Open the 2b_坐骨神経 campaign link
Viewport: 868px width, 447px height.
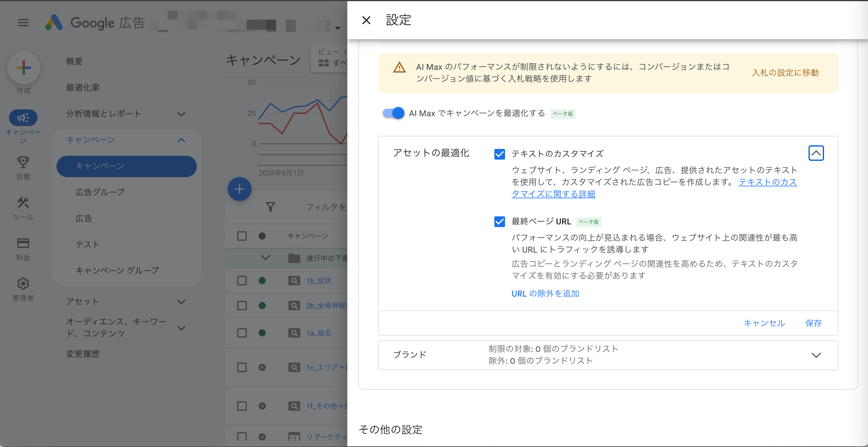pyautogui.click(x=326, y=306)
